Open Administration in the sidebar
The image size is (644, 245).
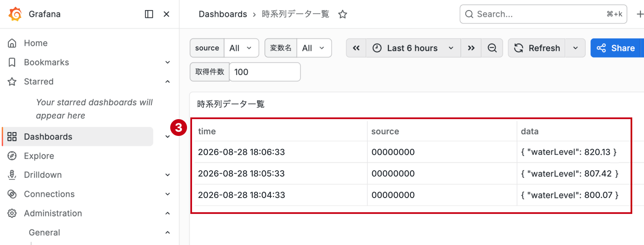53,214
